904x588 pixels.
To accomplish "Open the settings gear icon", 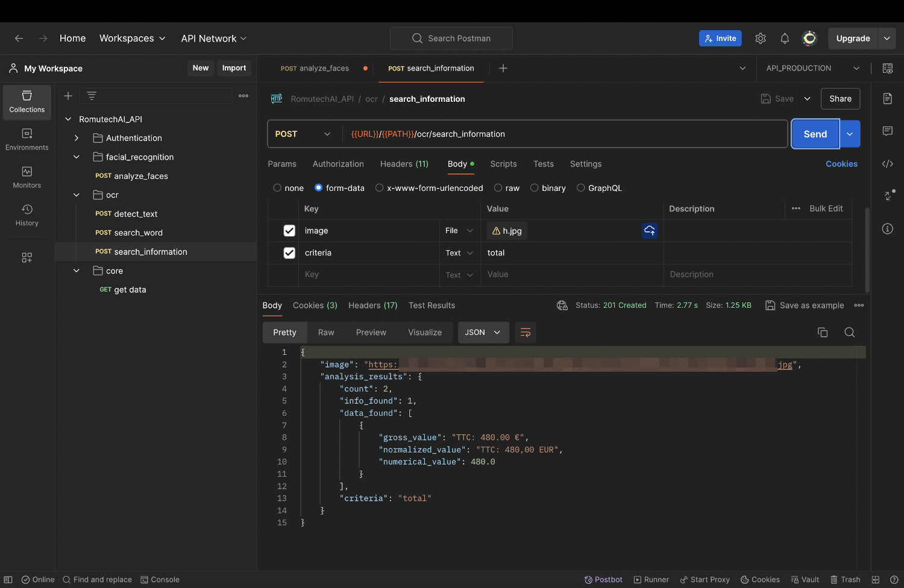I will (761, 39).
